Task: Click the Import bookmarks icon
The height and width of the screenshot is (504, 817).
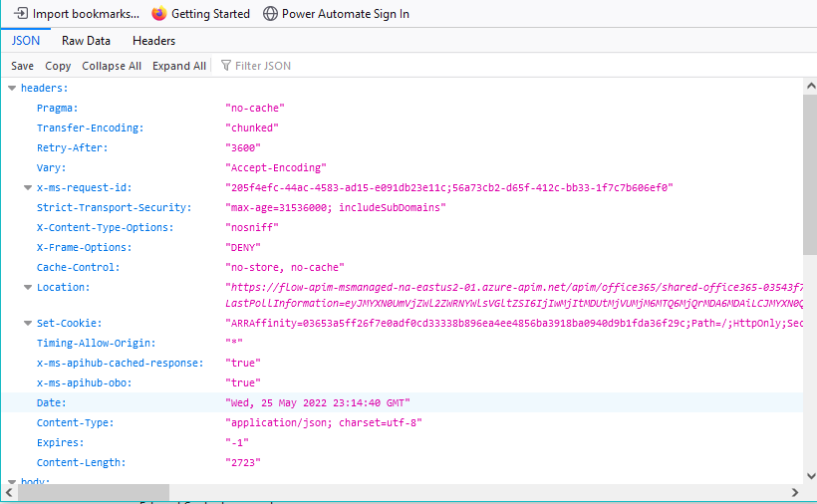Action: 21,14
